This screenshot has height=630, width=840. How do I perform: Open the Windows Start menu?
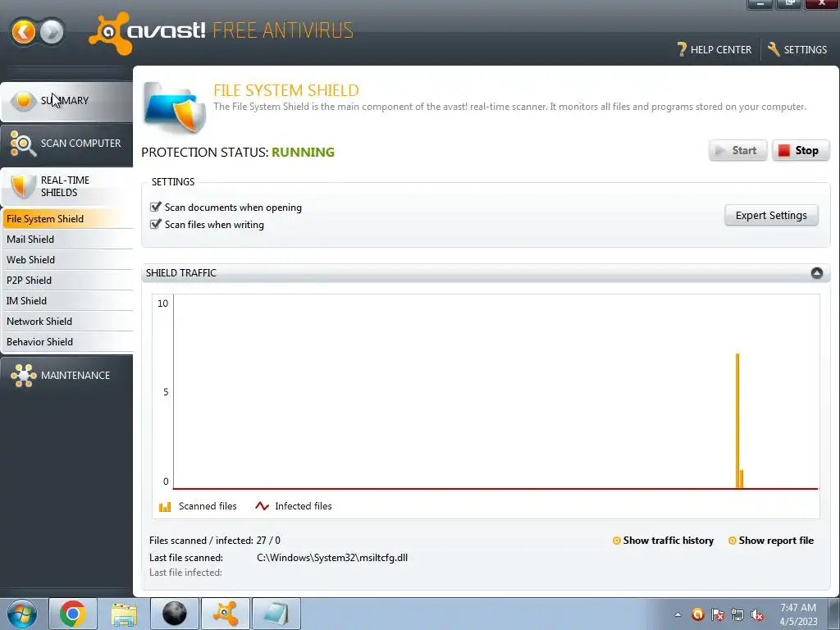(22, 614)
